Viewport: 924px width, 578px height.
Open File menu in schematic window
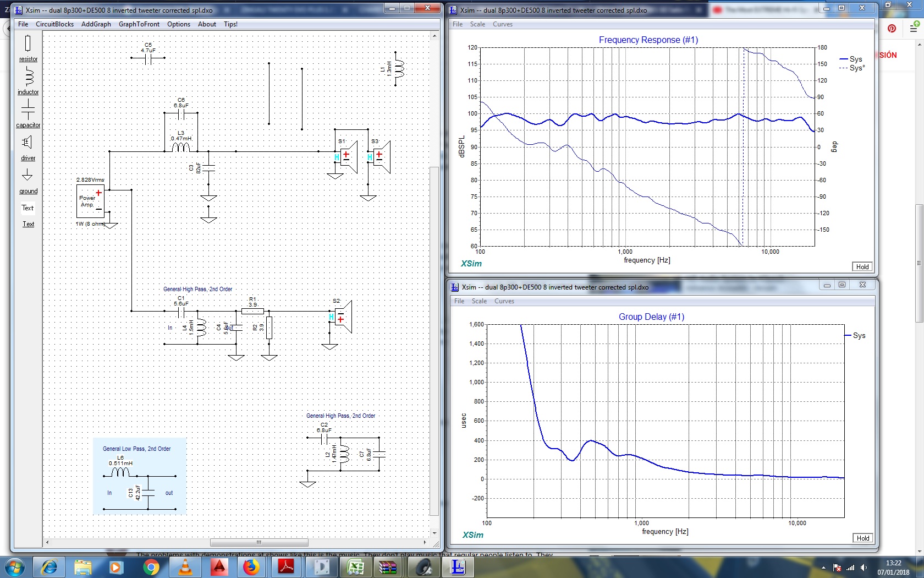[x=23, y=24]
